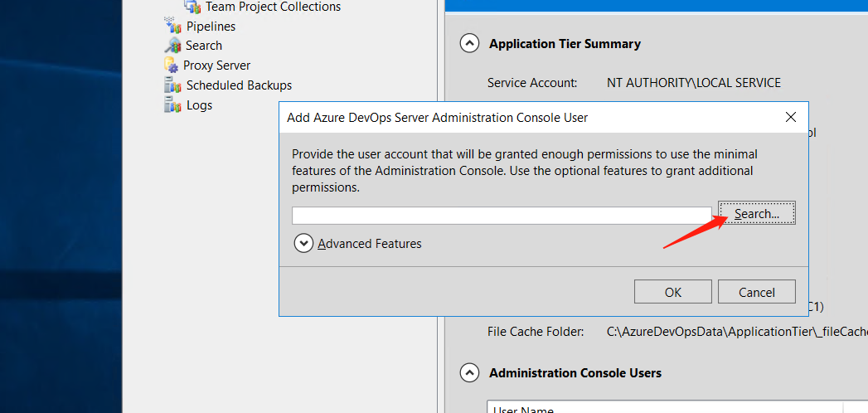Click the Service Account label
The height and width of the screenshot is (413, 868).
pyautogui.click(x=532, y=83)
